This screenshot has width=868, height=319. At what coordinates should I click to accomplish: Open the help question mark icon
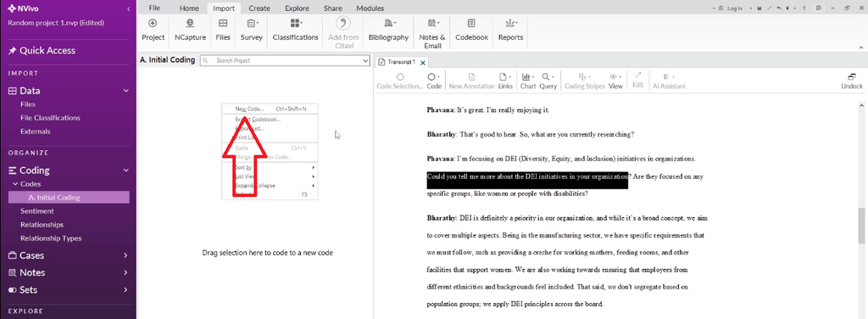[x=804, y=8]
